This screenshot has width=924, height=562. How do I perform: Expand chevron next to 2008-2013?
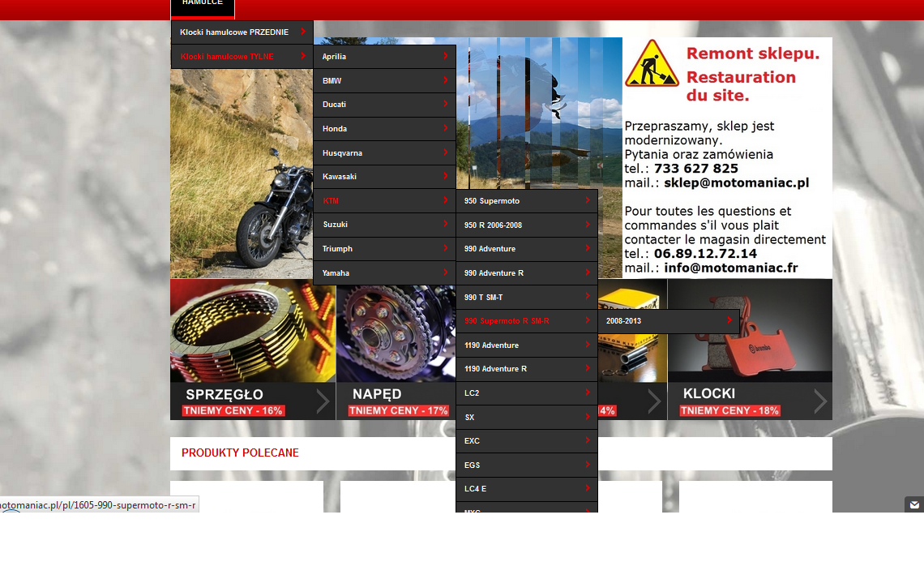(x=729, y=320)
